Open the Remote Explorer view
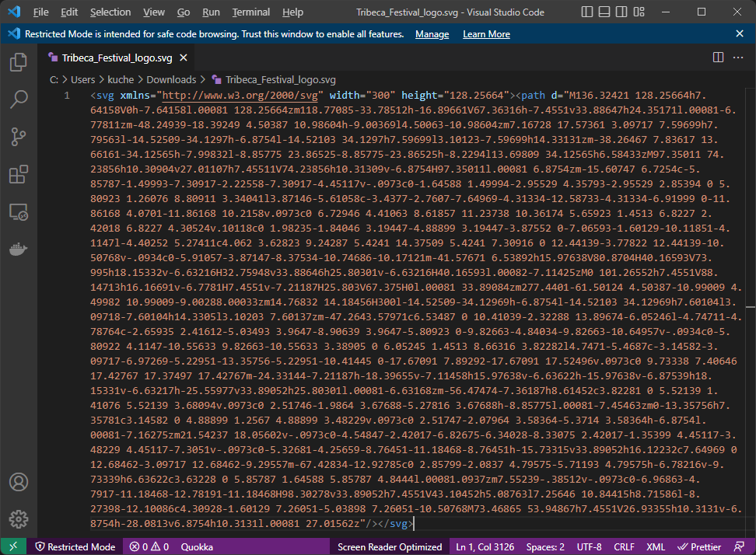This screenshot has width=756, height=555. pos(19,211)
